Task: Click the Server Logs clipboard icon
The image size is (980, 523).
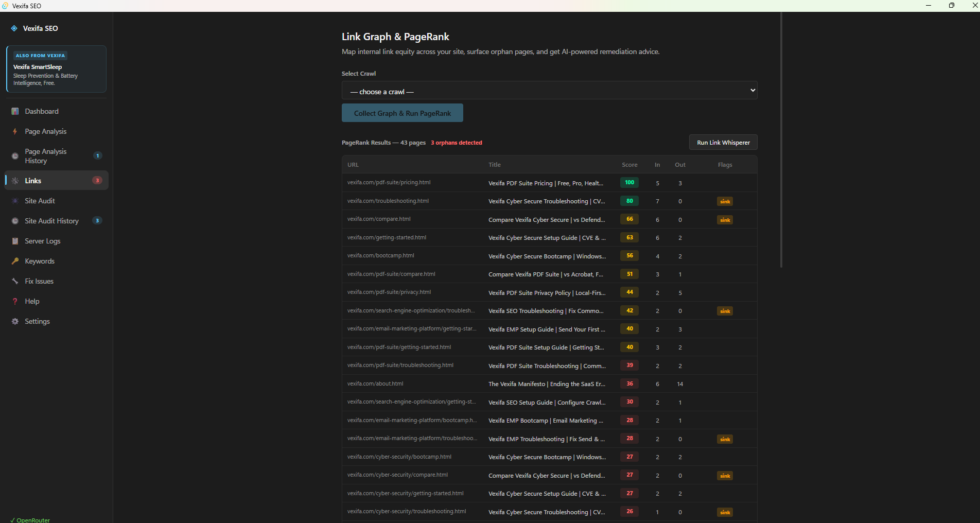Action: pyautogui.click(x=15, y=241)
